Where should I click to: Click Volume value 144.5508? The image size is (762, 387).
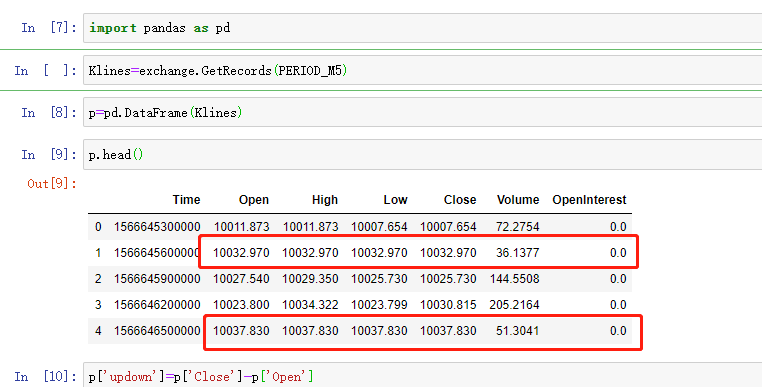[515, 279]
